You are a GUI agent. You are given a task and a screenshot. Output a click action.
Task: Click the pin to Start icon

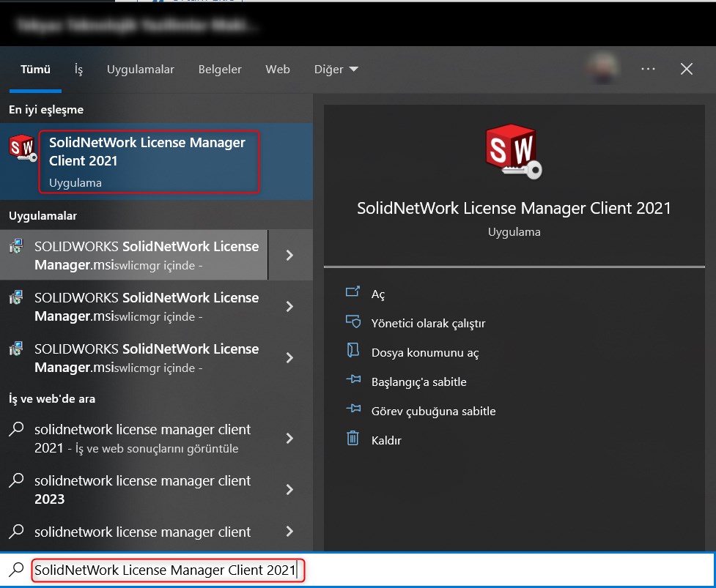353,381
